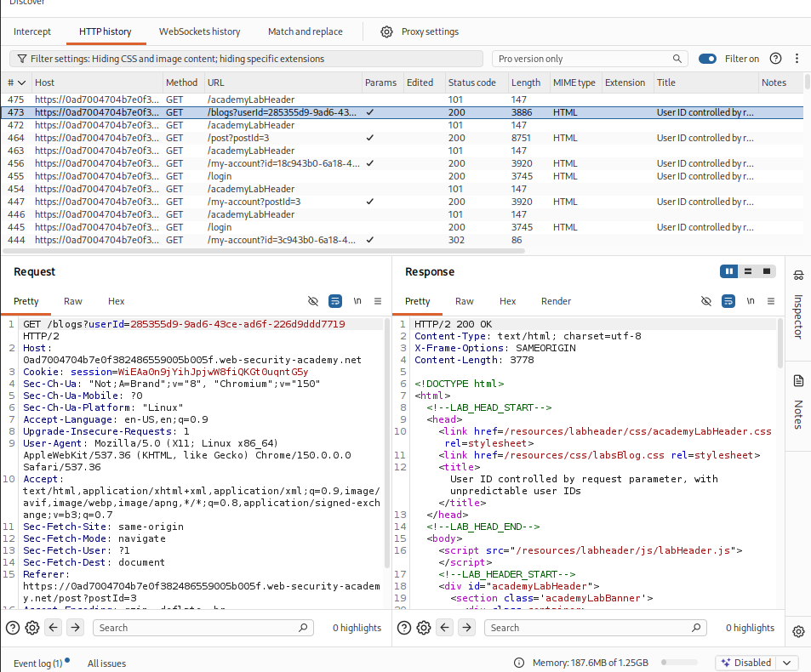Screen dimensions: 811x672
Task: Toggle the Filter on switch
Action: 707,59
